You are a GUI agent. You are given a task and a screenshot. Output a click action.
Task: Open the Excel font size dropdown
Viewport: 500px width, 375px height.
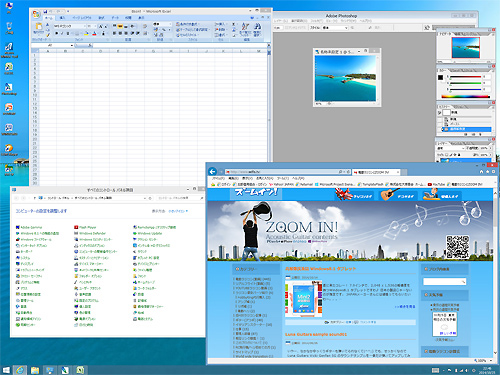pos(96,26)
